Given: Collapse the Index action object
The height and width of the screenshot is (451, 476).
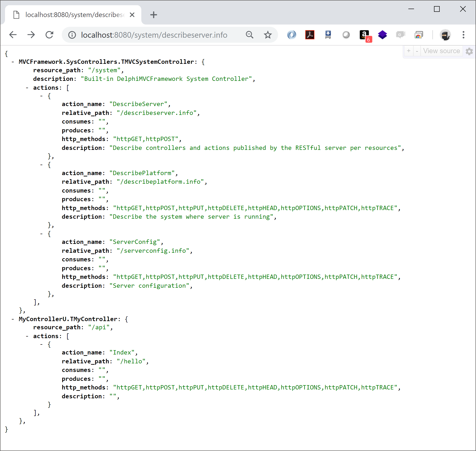Looking at the screenshot, I should coord(42,344).
